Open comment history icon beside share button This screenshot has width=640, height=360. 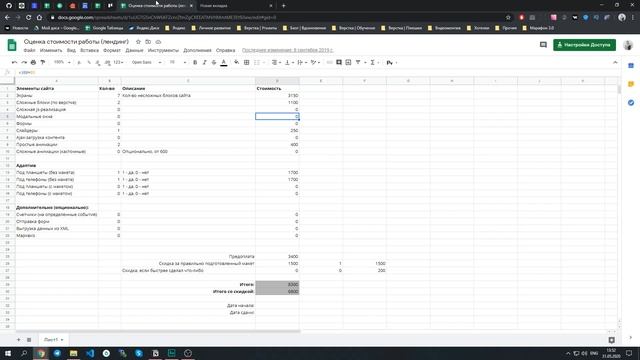pos(543,45)
